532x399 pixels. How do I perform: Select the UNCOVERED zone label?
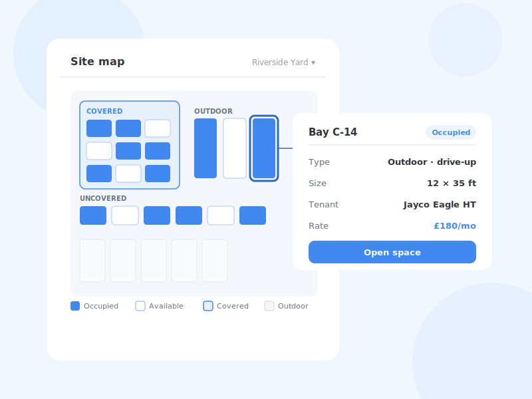pyautogui.click(x=103, y=198)
